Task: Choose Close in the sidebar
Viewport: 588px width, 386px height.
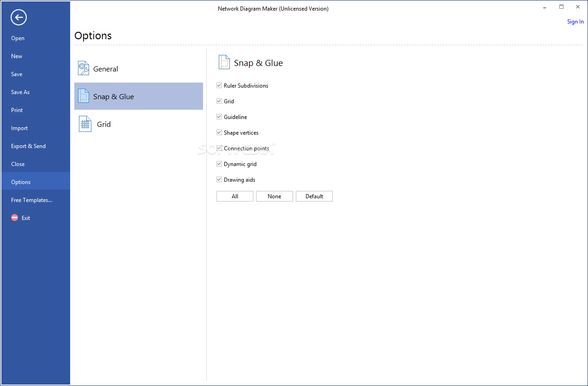Action: [x=36, y=164]
